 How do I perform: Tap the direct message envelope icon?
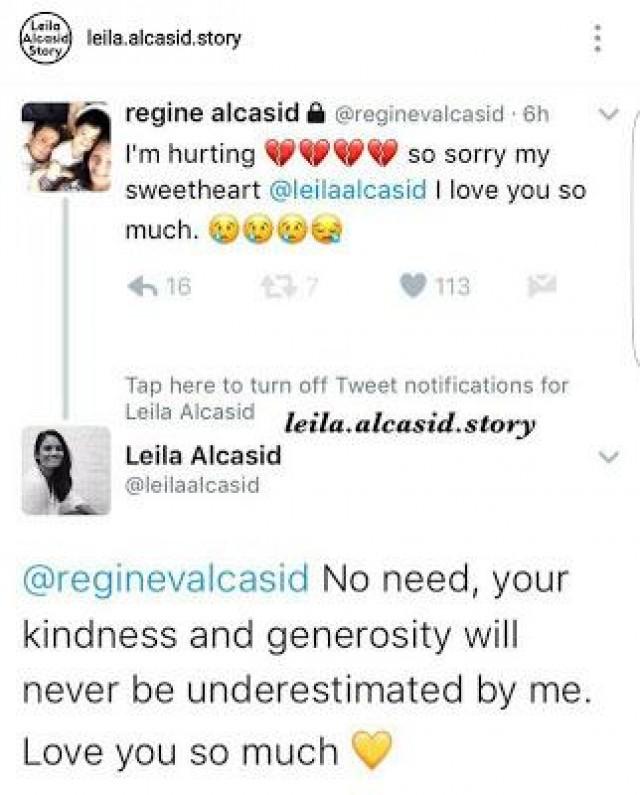click(539, 287)
